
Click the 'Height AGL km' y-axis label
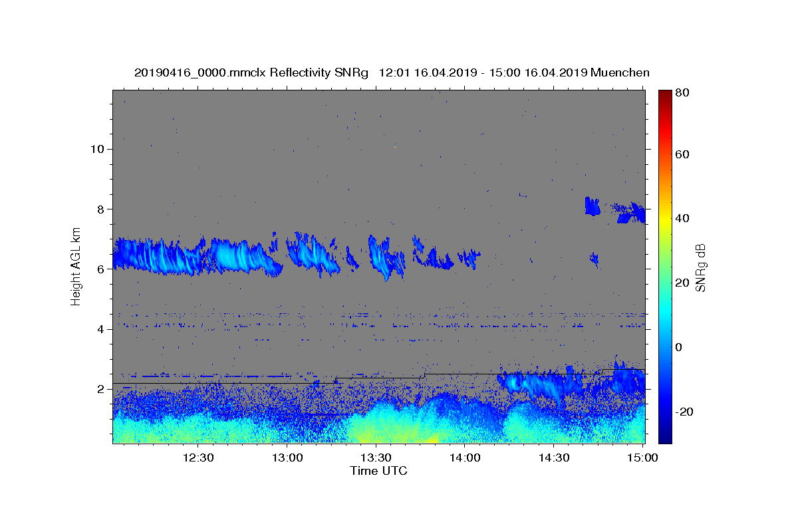point(76,266)
